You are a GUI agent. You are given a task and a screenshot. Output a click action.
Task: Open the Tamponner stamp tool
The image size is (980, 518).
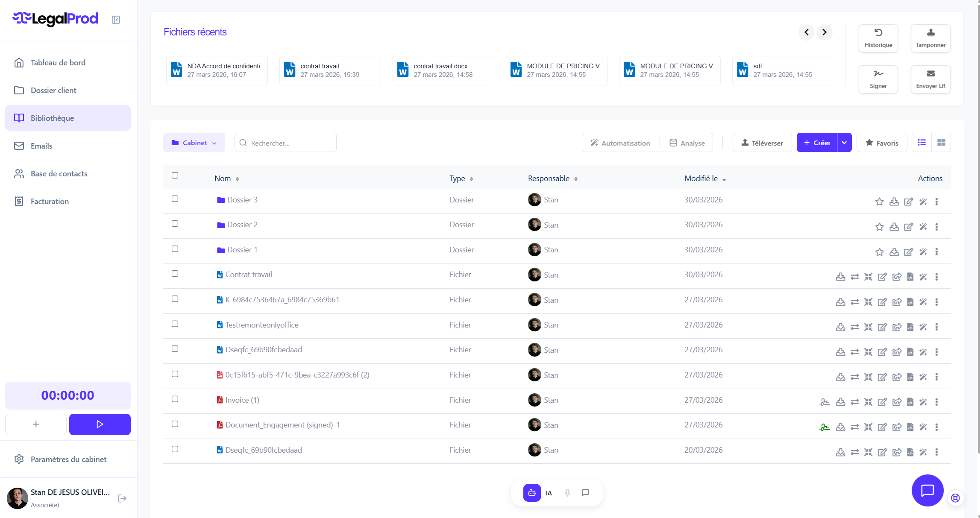pos(930,38)
